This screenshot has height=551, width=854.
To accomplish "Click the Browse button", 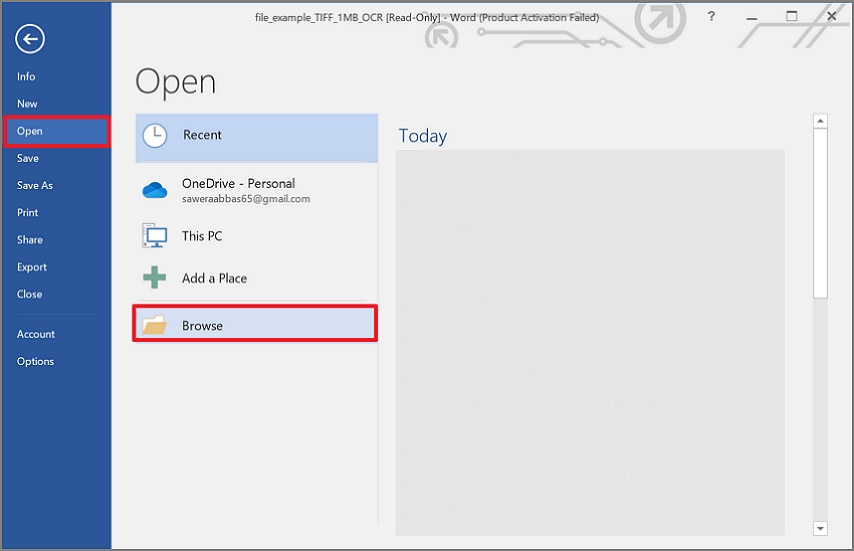I will click(x=255, y=324).
